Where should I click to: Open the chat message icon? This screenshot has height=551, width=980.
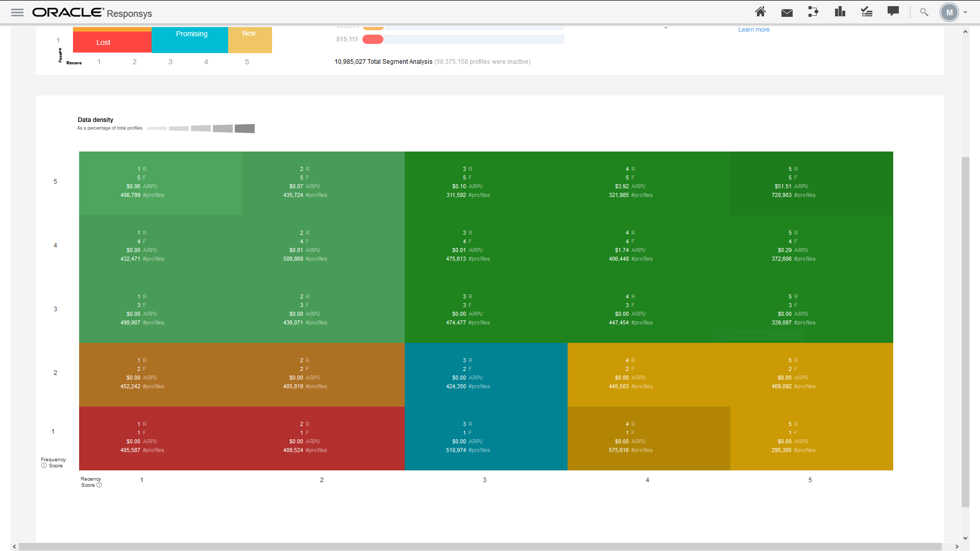(x=893, y=11)
